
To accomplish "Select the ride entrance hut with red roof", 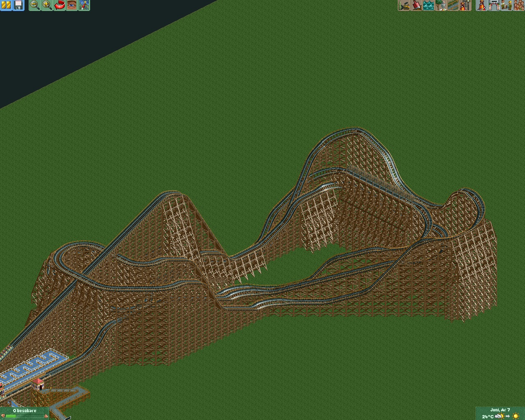I will coord(38,384).
